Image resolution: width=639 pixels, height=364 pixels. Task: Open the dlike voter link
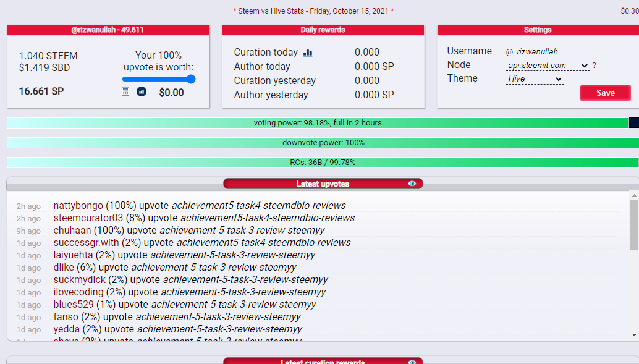(x=64, y=268)
